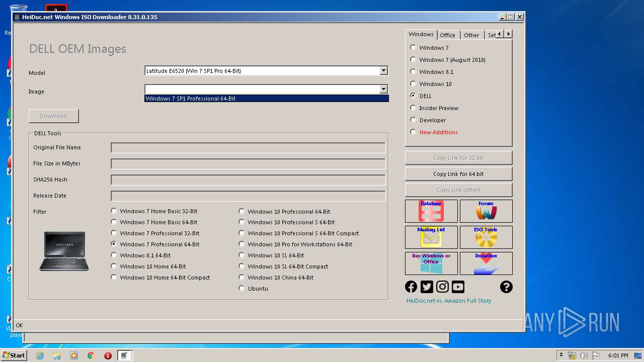
Task: Filter by Windows 10 Pro for Workstations
Action: click(295, 244)
